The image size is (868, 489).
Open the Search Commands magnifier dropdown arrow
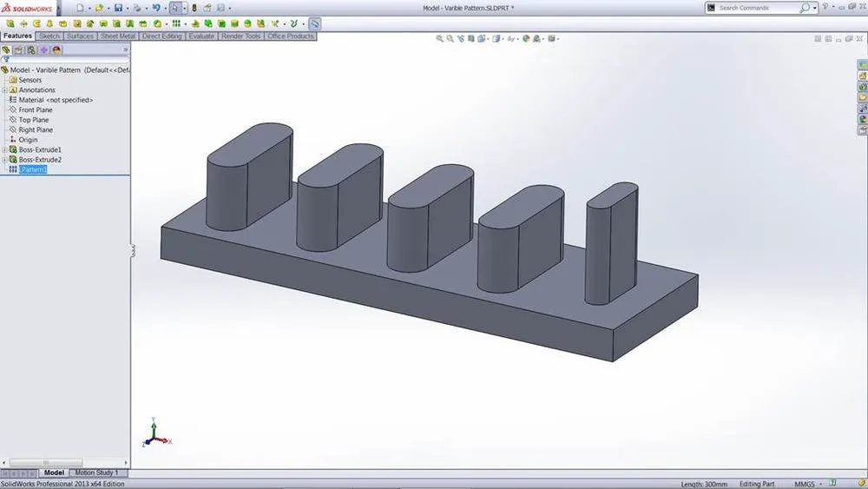[x=814, y=9]
